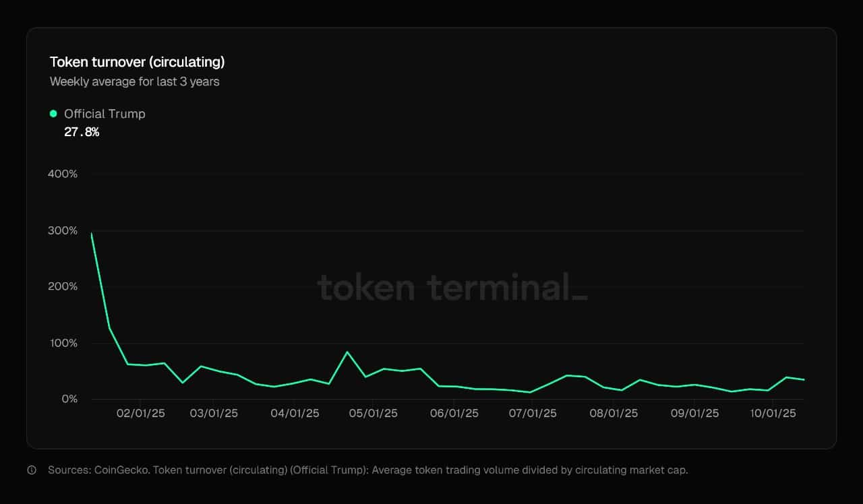Click the line's starting peak near 300%

91,234
